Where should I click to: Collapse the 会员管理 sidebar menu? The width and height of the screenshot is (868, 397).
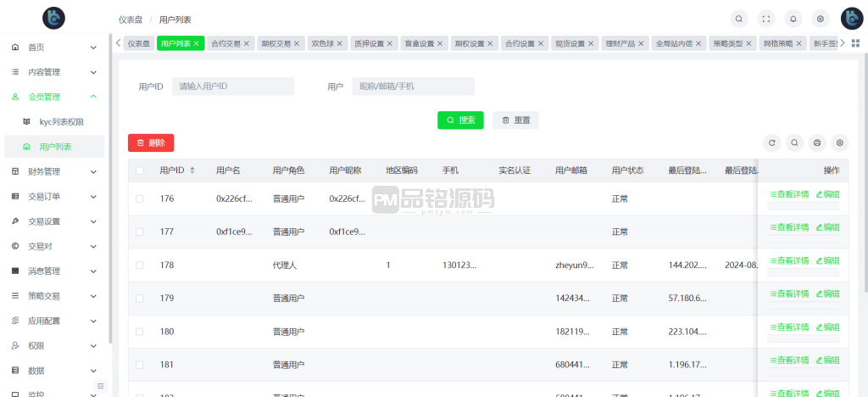tap(54, 97)
